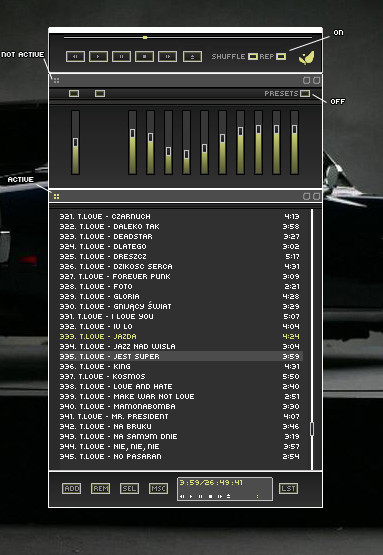Click the playlist window grip icon
This screenshot has height=555, width=383.
56,196
